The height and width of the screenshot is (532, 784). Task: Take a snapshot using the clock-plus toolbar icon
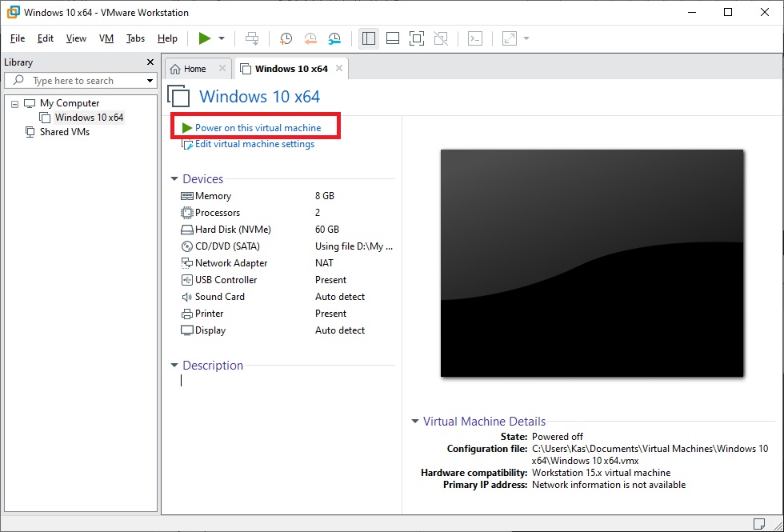286,38
